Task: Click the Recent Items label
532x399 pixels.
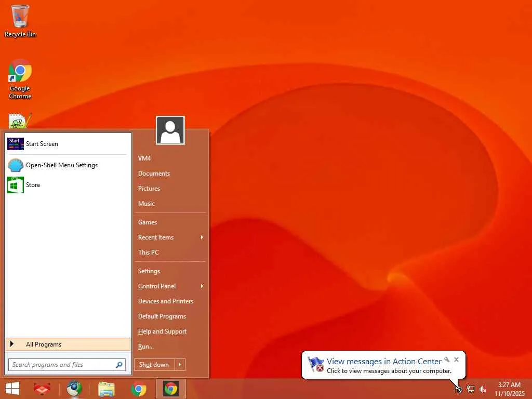Action: tap(156, 237)
